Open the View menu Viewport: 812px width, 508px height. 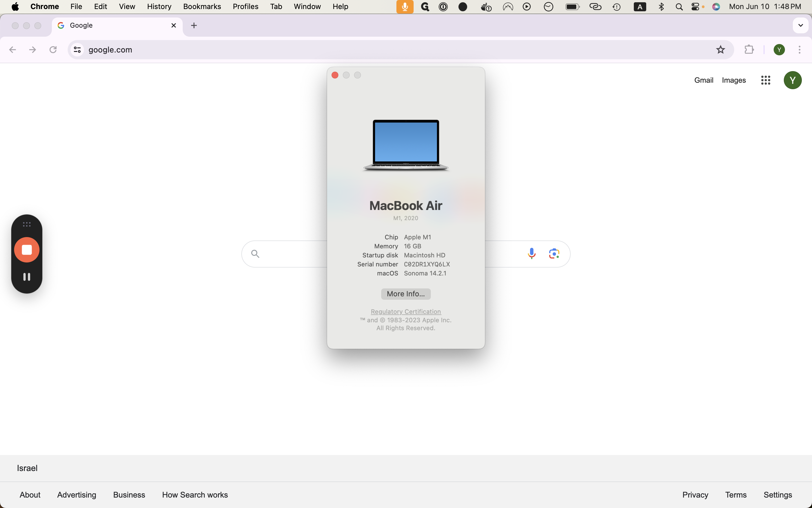pyautogui.click(x=127, y=7)
